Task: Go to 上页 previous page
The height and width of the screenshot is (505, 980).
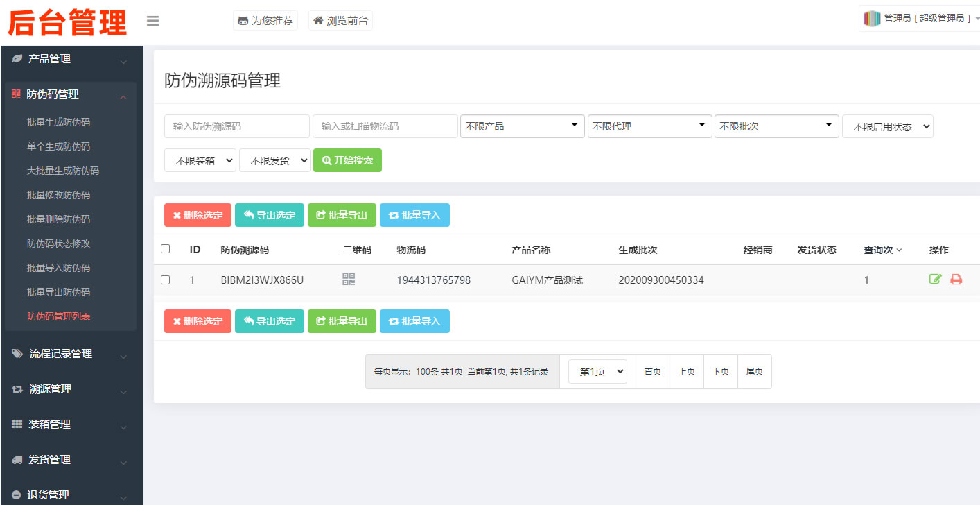Action: coord(687,372)
